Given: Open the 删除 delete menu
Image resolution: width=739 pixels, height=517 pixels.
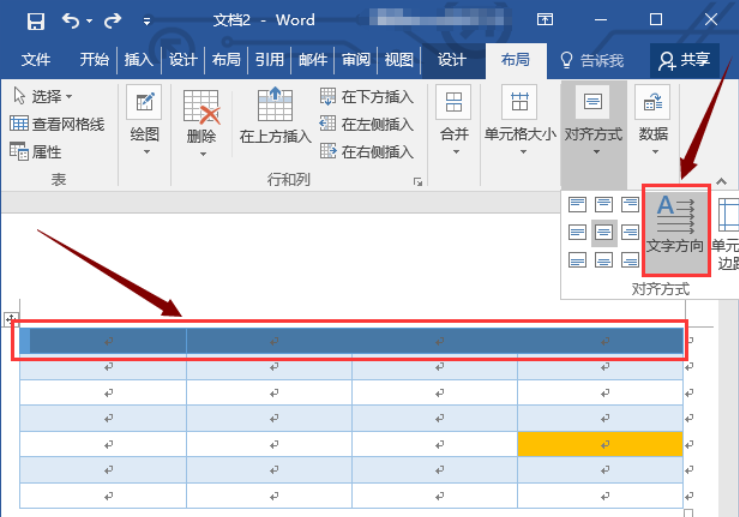Looking at the screenshot, I should (x=201, y=123).
